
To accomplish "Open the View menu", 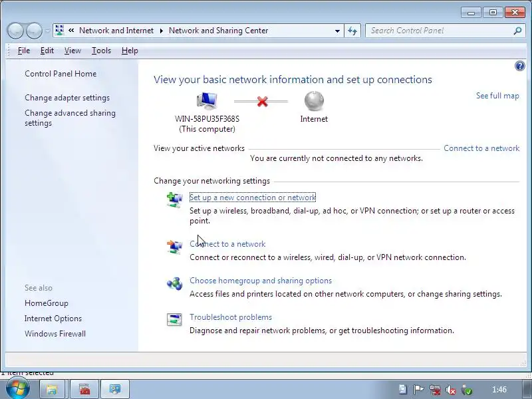I will (72, 51).
